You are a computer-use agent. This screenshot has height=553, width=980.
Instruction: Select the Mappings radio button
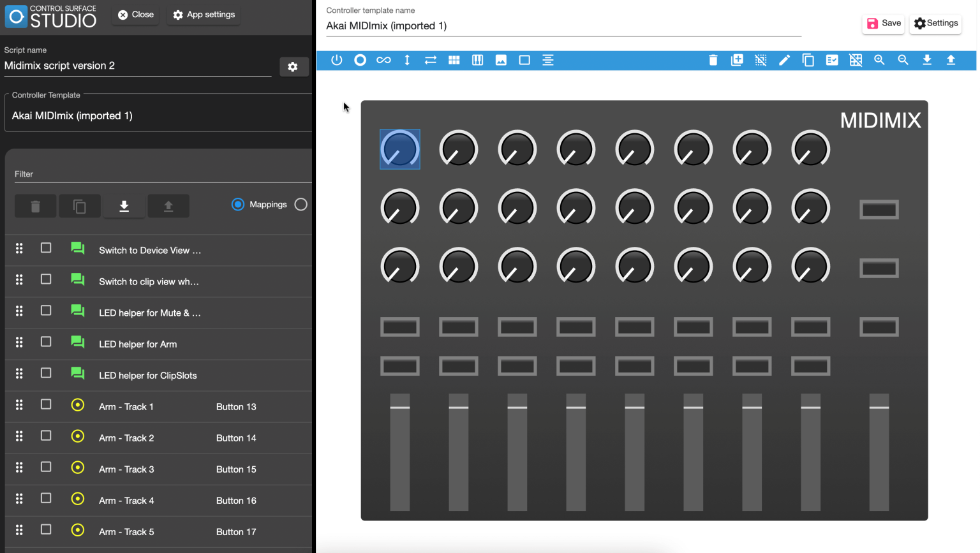pos(238,204)
